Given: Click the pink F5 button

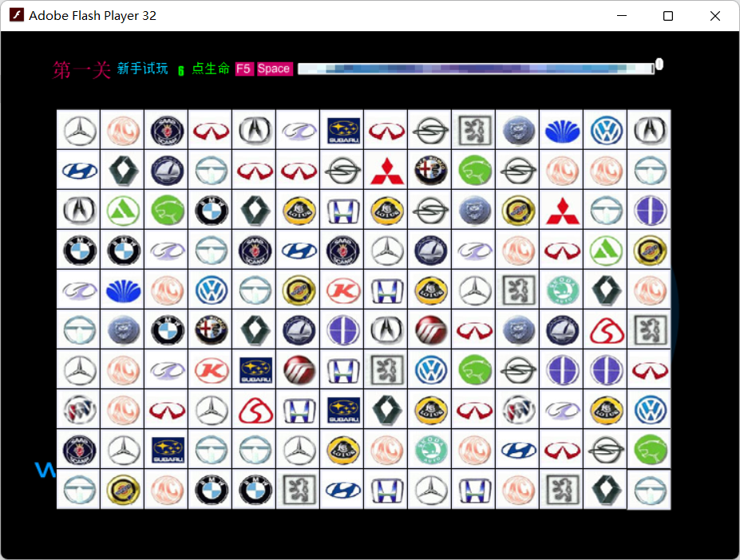Looking at the screenshot, I should point(244,69).
